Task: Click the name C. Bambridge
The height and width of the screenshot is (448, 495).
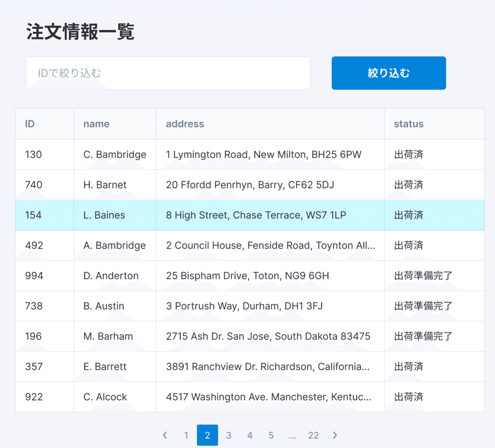Action: [x=115, y=155]
